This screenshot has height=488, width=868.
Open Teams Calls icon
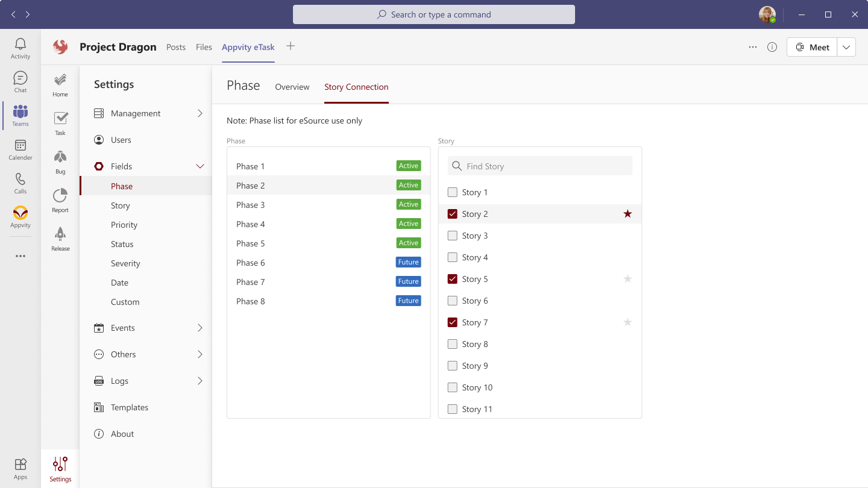pyautogui.click(x=20, y=183)
